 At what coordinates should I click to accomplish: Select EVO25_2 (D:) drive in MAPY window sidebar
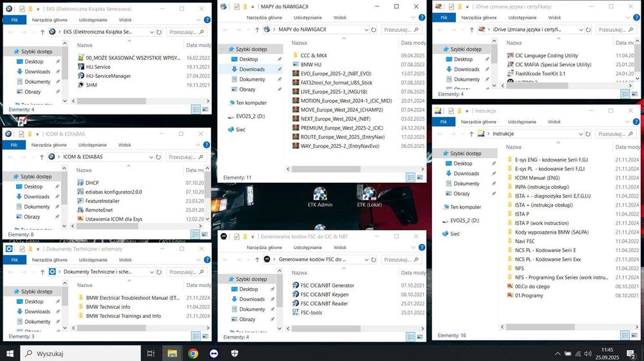pos(250,116)
